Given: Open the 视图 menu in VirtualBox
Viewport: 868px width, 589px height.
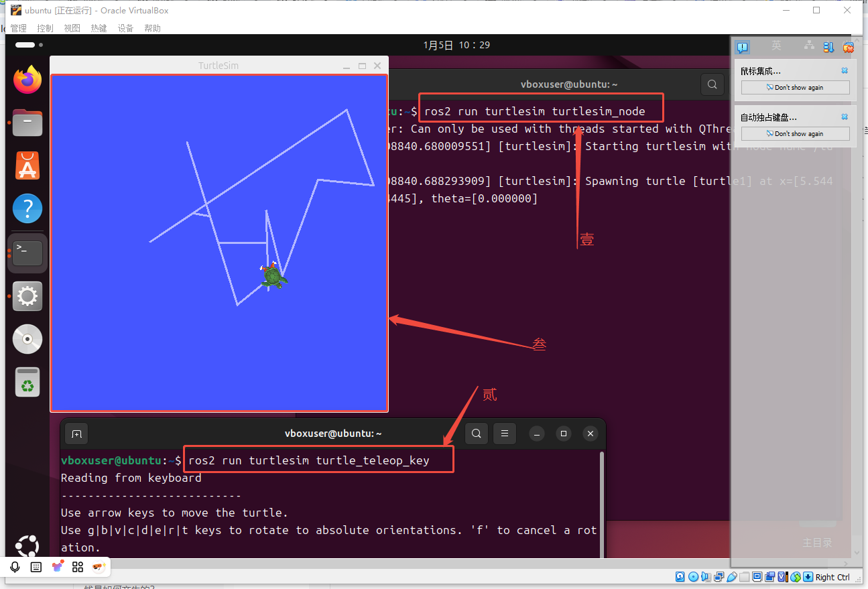Looking at the screenshot, I should [x=72, y=28].
